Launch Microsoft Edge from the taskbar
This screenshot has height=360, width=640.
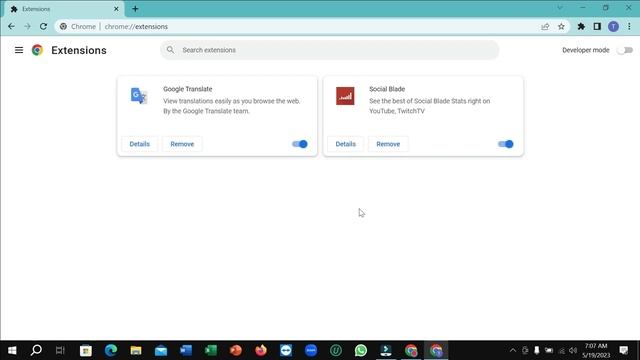tap(111, 350)
